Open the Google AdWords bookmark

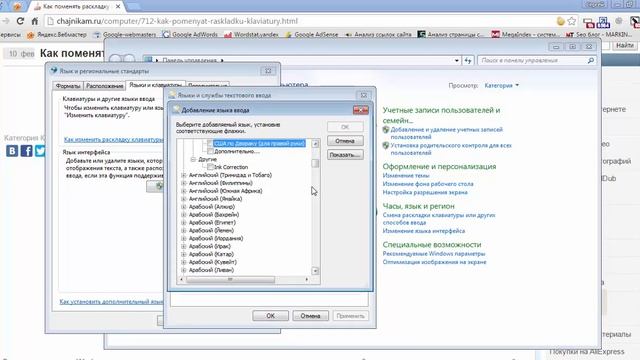click(190, 35)
